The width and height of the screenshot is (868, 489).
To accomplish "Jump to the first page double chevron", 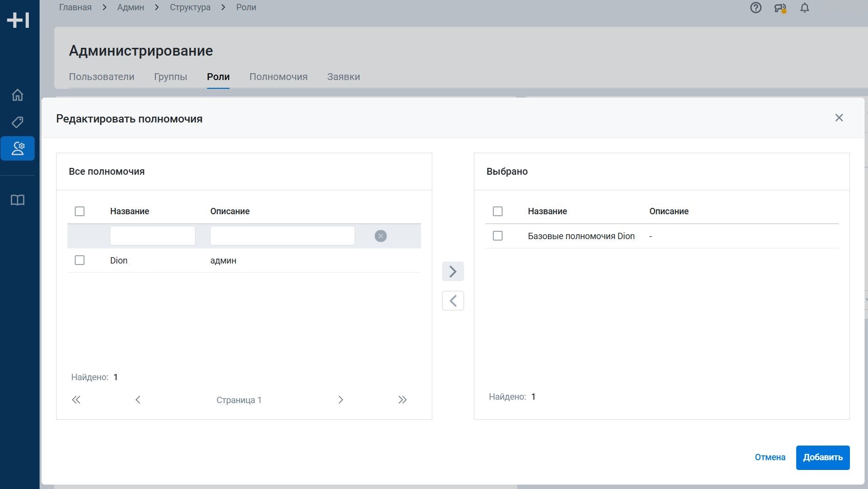I will pos(76,400).
